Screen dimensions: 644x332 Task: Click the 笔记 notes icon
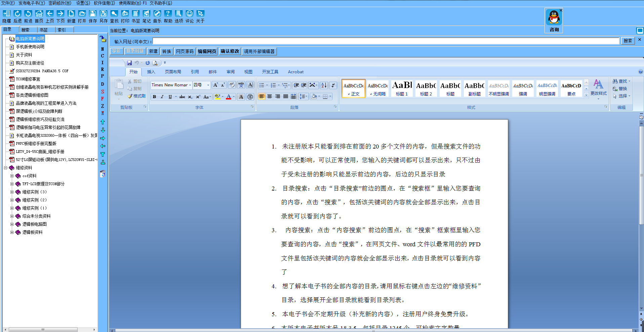147,13
